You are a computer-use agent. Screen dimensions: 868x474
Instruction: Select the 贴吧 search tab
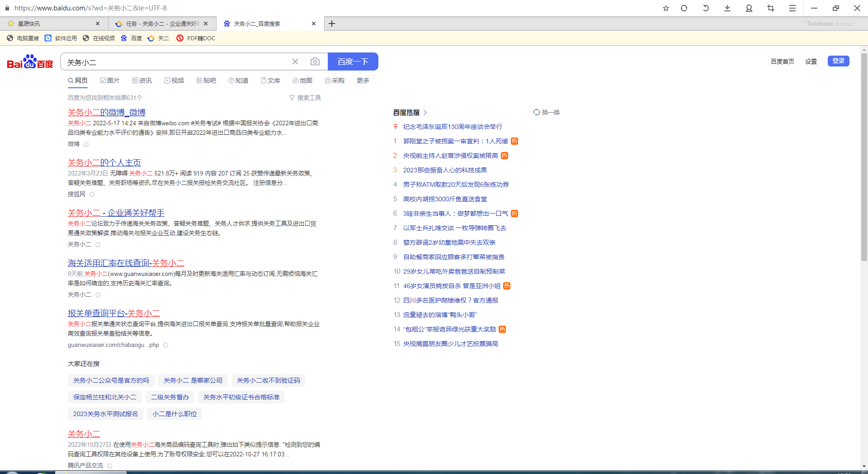206,81
